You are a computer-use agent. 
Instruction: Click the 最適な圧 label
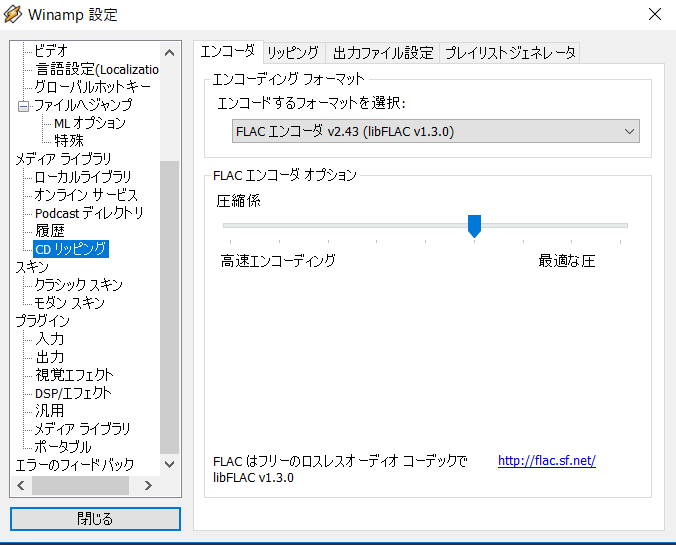[567, 260]
